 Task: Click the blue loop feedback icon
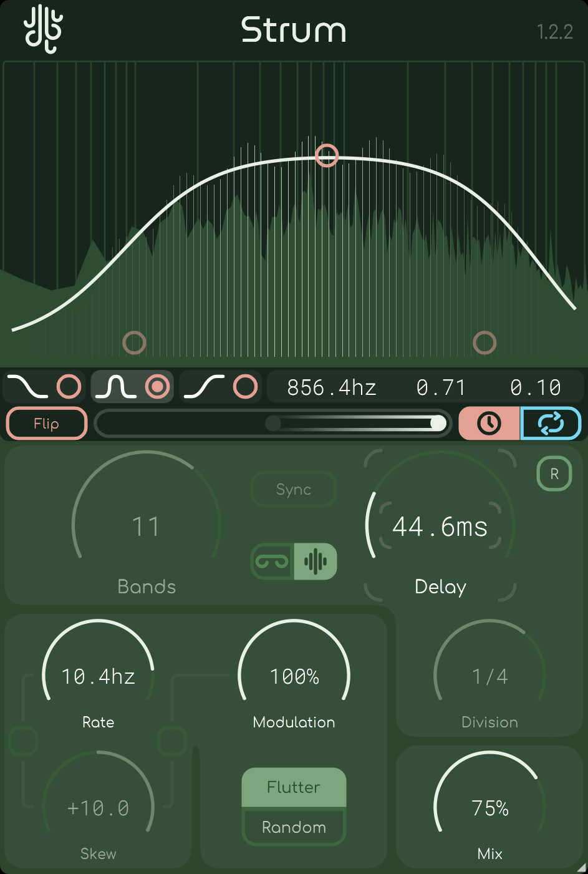click(551, 424)
